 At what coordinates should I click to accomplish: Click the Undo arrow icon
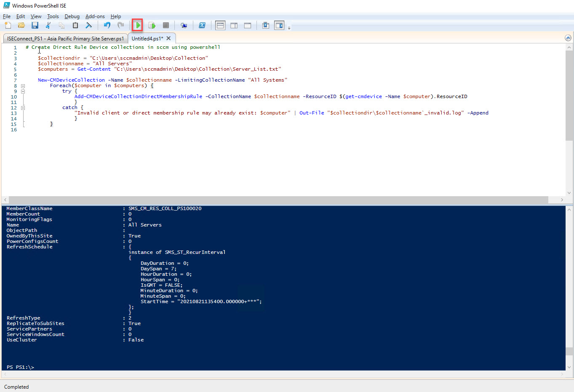coord(107,26)
